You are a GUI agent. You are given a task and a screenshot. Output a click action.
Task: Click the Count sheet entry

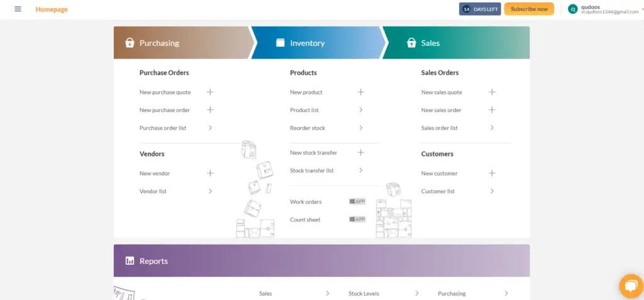pos(305,220)
